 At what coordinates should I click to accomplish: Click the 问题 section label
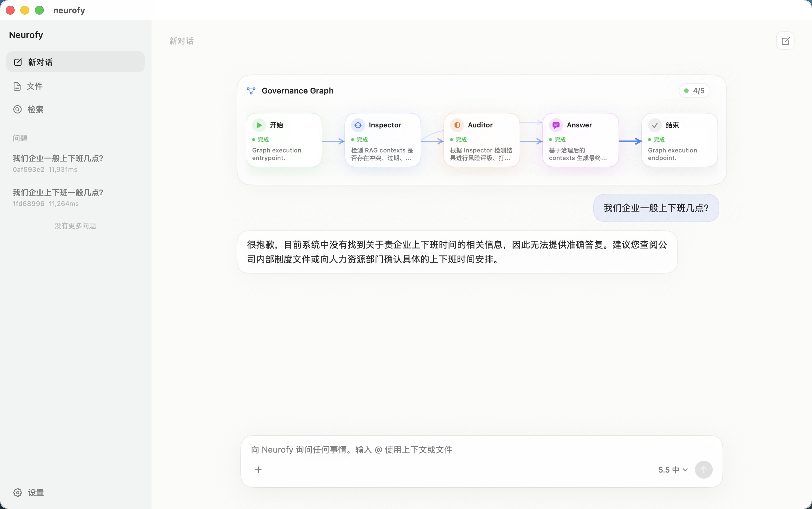pyautogui.click(x=20, y=138)
